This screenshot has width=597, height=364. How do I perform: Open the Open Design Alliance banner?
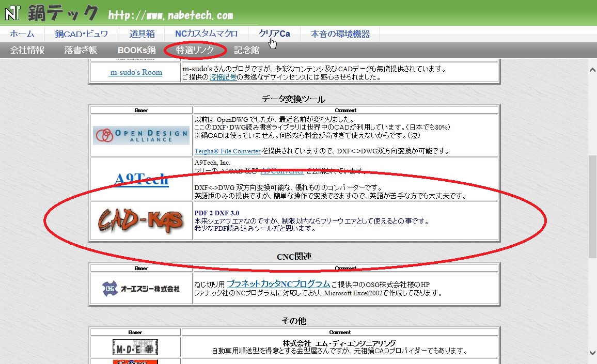pos(142,136)
